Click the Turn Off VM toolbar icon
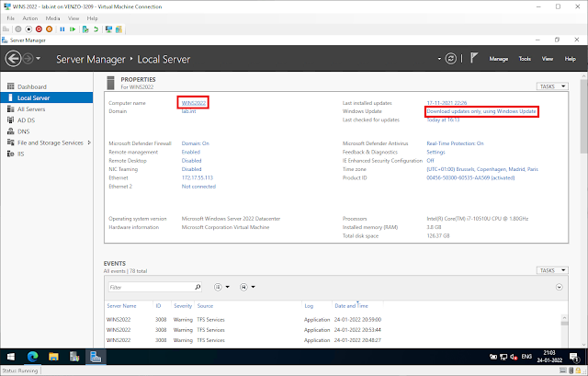The width and height of the screenshot is (588, 376). pyautogui.click(x=28, y=29)
